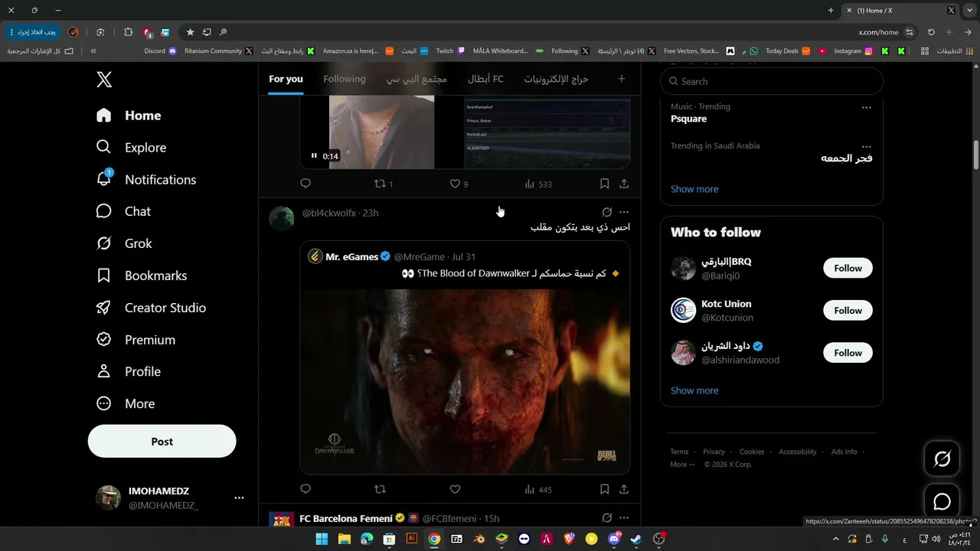Follow البارقي|BRQ
Image resolution: width=980 pixels, height=551 pixels.
tap(848, 269)
